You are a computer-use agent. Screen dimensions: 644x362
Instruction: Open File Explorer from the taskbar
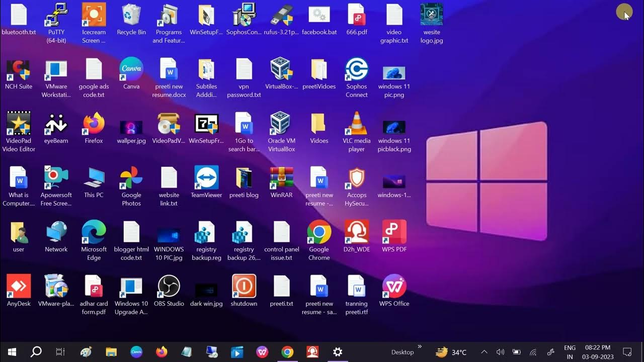coord(111,352)
